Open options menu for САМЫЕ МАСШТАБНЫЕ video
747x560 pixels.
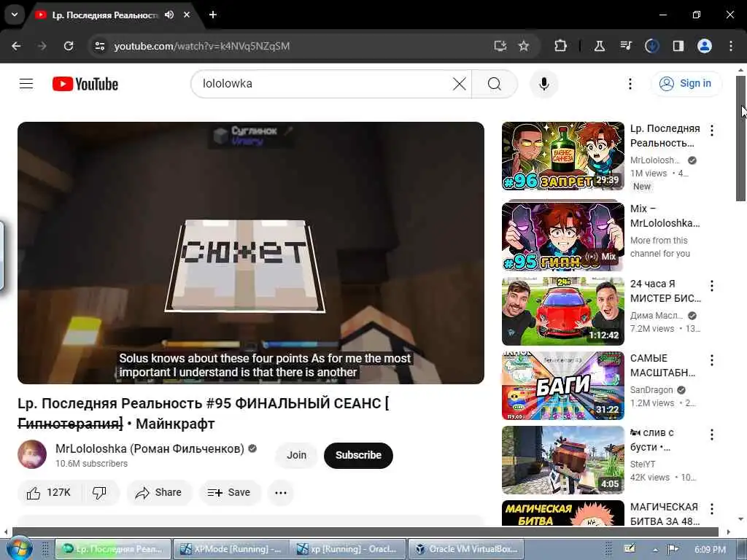coord(712,360)
